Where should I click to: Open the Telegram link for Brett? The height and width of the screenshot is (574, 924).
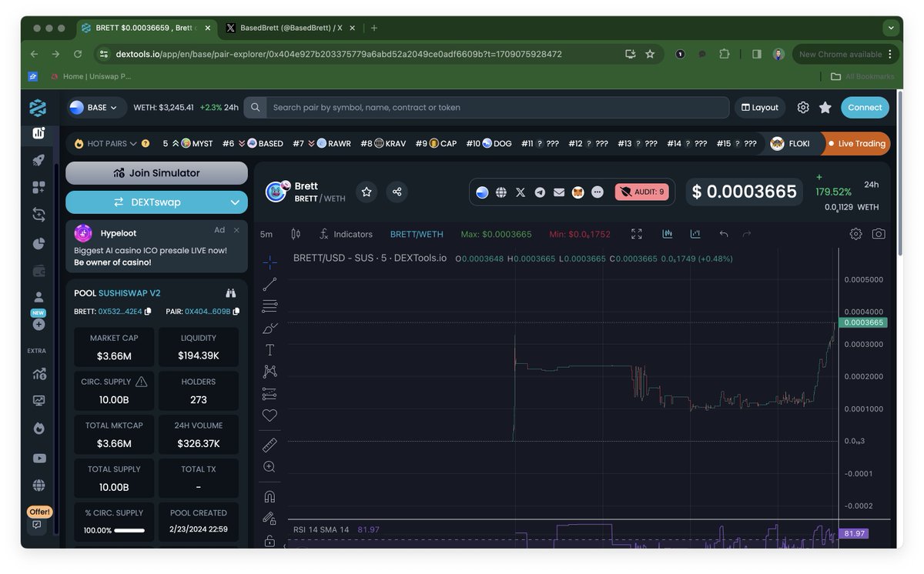point(540,192)
